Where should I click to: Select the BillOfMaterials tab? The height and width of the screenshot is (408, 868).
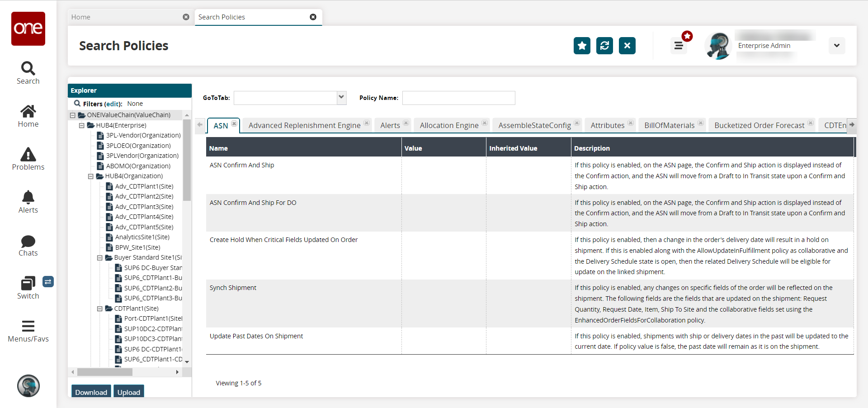pos(669,125)
